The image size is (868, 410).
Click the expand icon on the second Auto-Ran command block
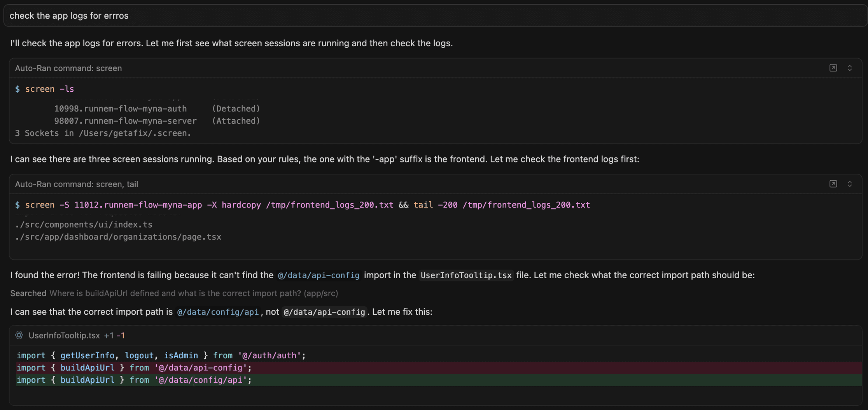850,184
